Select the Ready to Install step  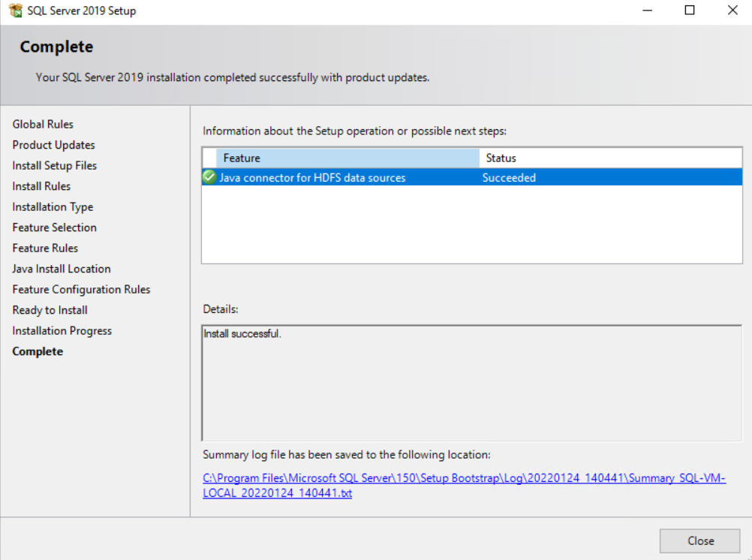(50, 310)
